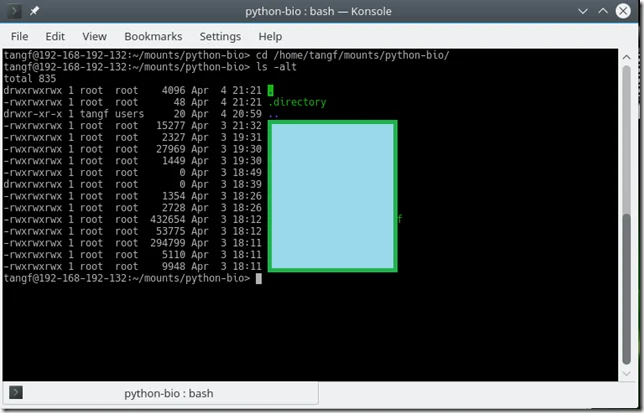Click the 'total 835' output line
This screenshot has height=413, width=644.
(28, 77)
